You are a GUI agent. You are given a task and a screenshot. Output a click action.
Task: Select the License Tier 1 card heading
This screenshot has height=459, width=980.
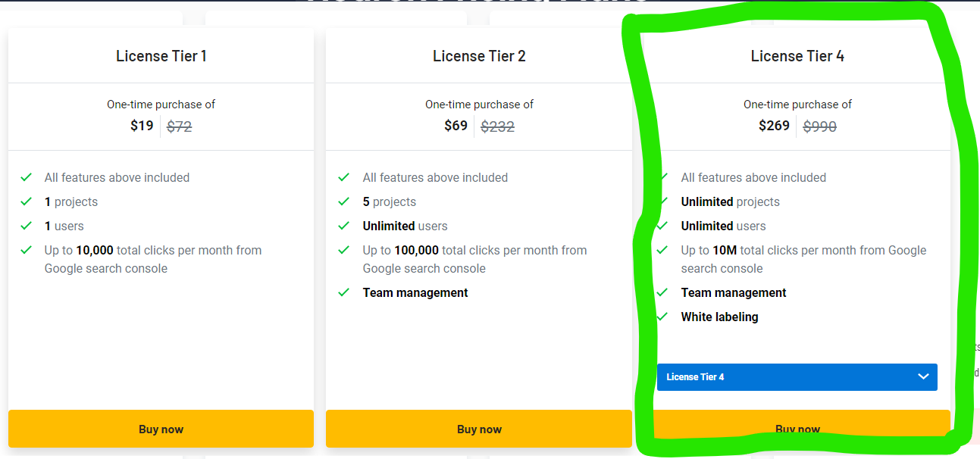click(161, 56)
